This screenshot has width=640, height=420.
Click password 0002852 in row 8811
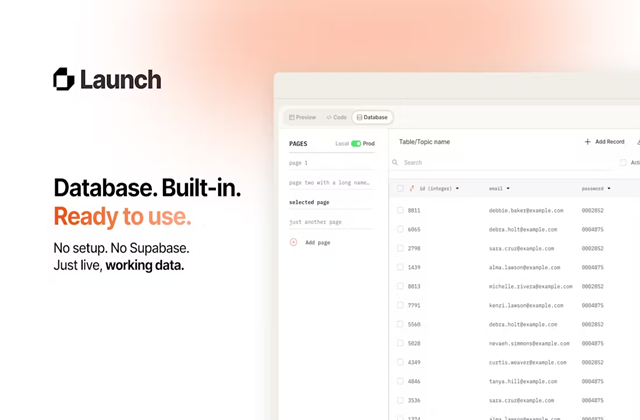coord(593,211)
